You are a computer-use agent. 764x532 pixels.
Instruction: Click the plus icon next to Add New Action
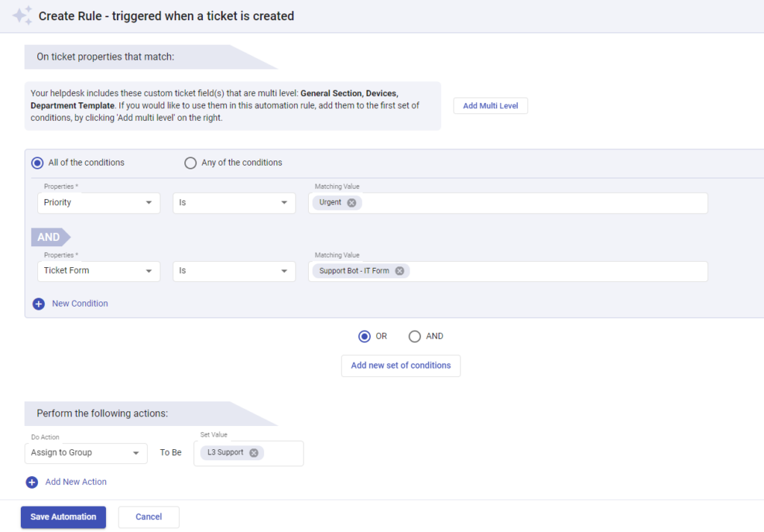point(31,482)
